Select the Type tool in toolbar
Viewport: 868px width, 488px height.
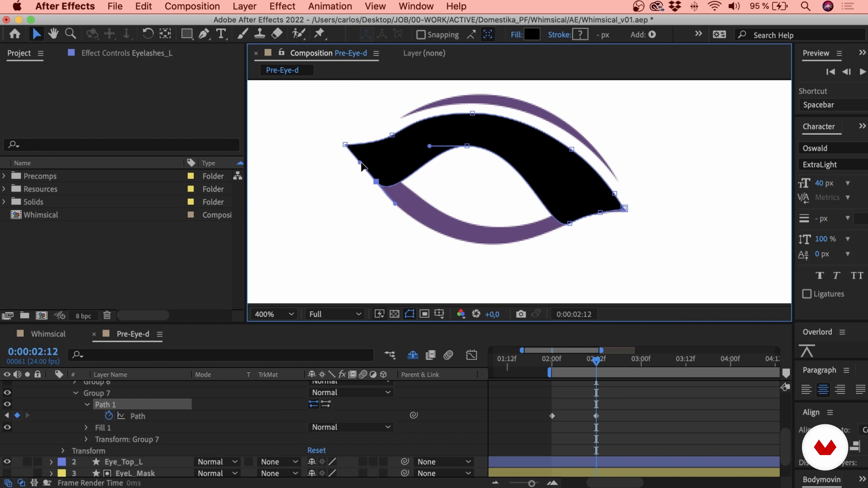click(x=221, y=34)
